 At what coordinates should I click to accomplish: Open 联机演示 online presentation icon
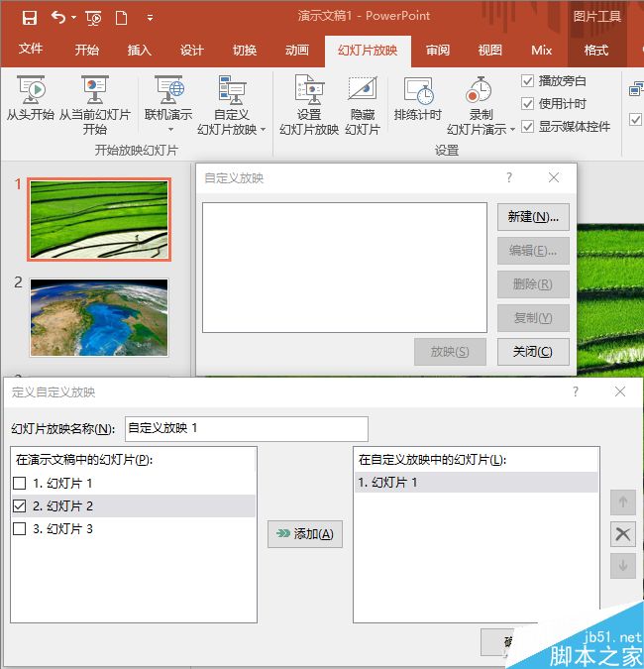click(168, 90)
